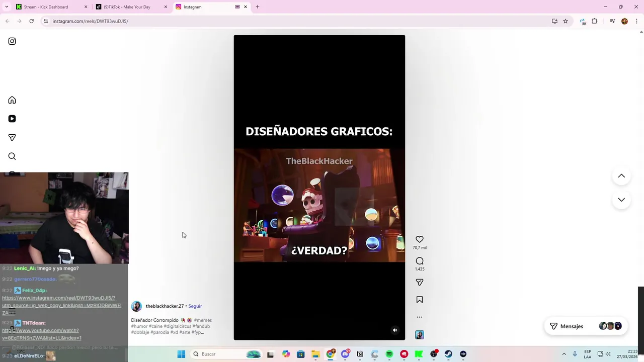Go to next reel with down arrow
Image resolution: width=644 pixels, height=362 pixels.
pos(621,200)
